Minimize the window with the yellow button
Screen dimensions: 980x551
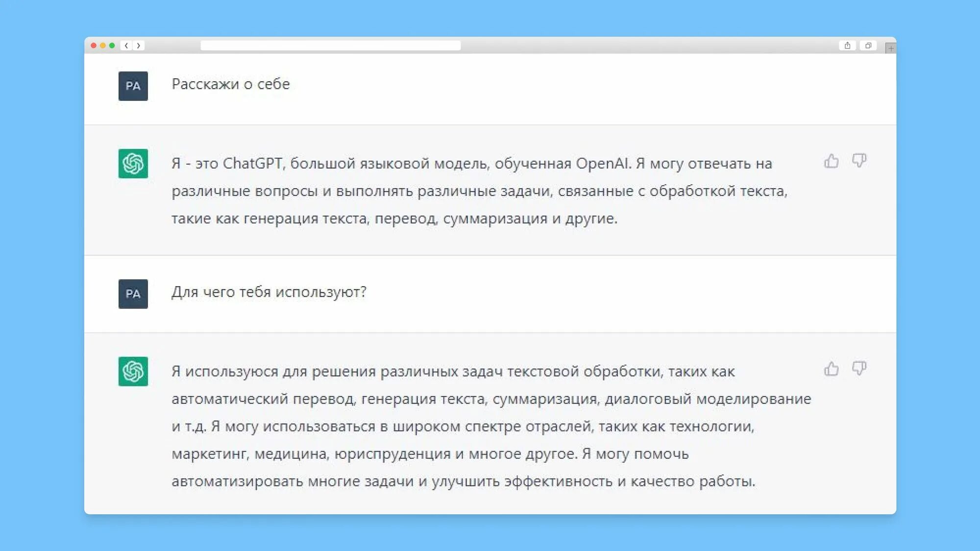[103, 46]
